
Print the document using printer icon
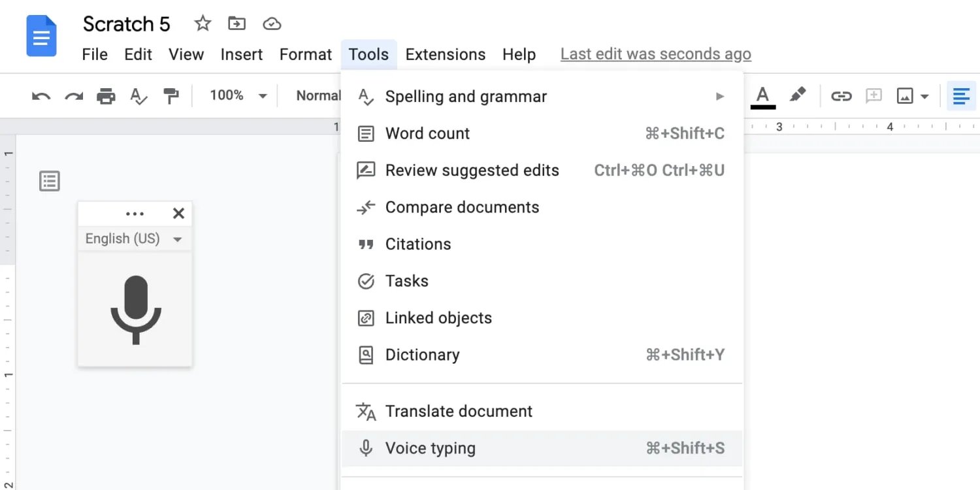[106, 97]
